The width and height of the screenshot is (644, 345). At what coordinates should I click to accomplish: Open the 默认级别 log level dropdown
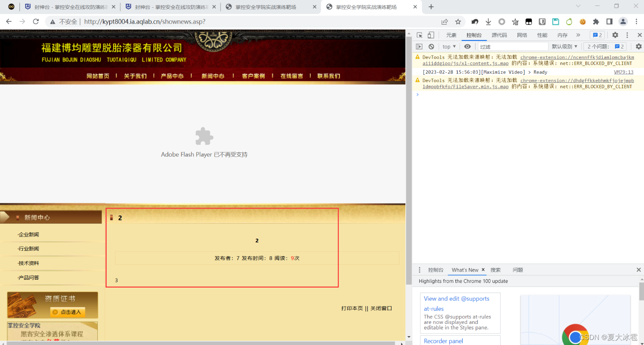565,46
